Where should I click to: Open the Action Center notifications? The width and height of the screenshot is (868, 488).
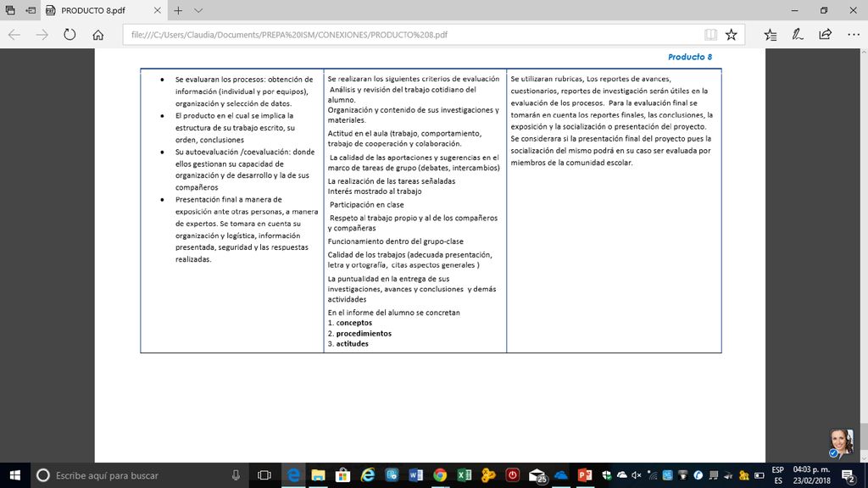click(x=849, y=475)
